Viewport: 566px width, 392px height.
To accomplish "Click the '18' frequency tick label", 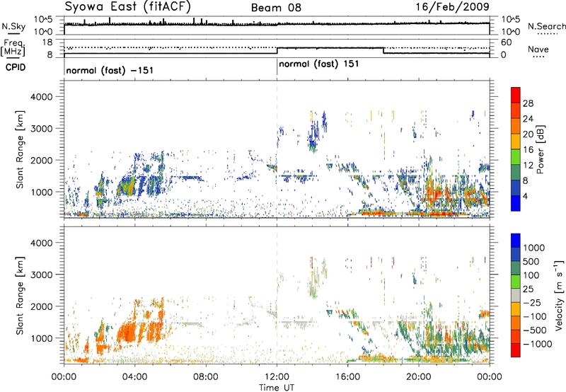I will (47, 42).
